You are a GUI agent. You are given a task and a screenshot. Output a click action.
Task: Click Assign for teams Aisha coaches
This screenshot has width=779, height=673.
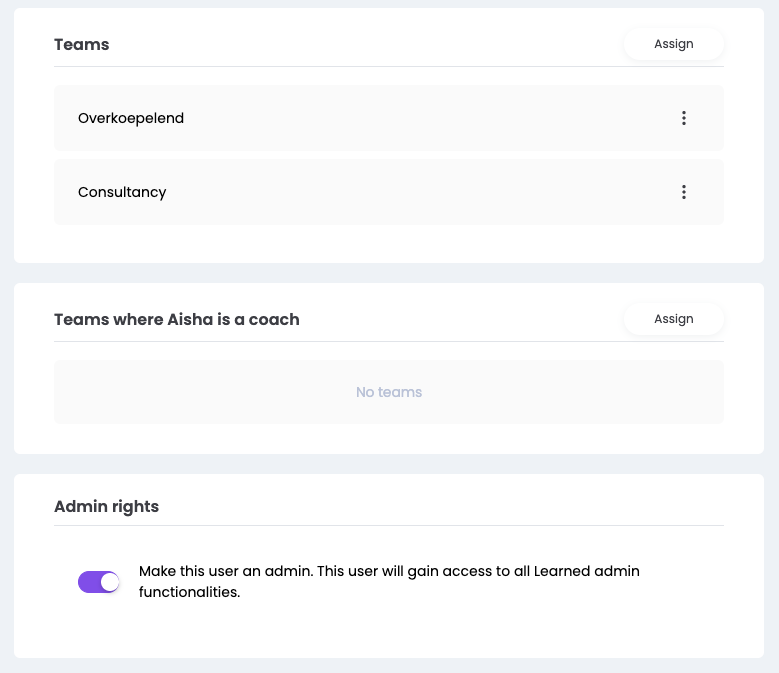(674, 319)
